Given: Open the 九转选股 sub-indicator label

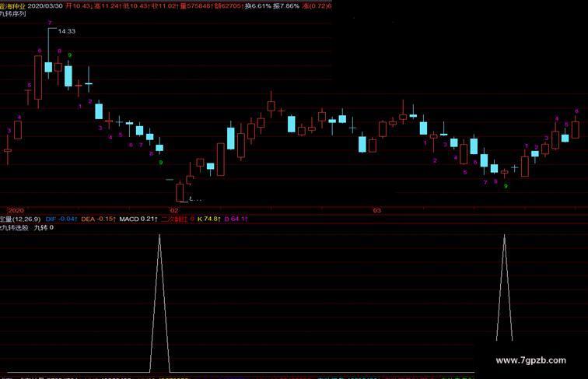Looking at the screenshot, I should (x=14, y=227).
